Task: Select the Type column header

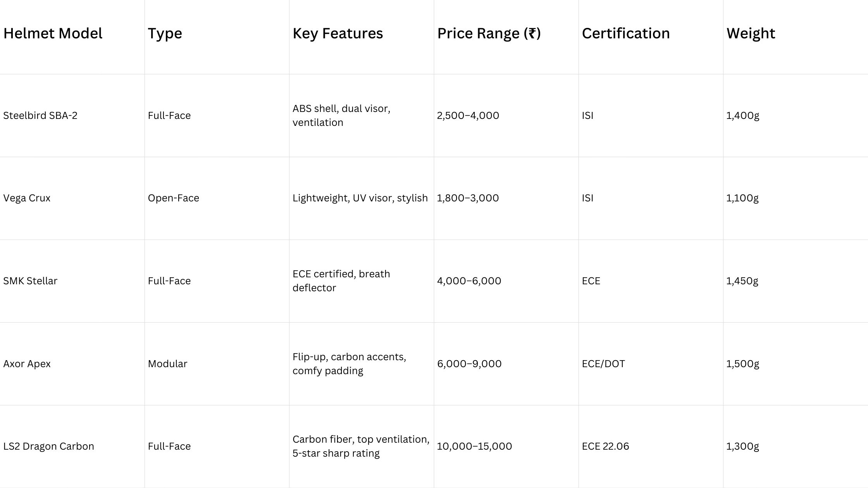Action: click(x=165, y=34)
